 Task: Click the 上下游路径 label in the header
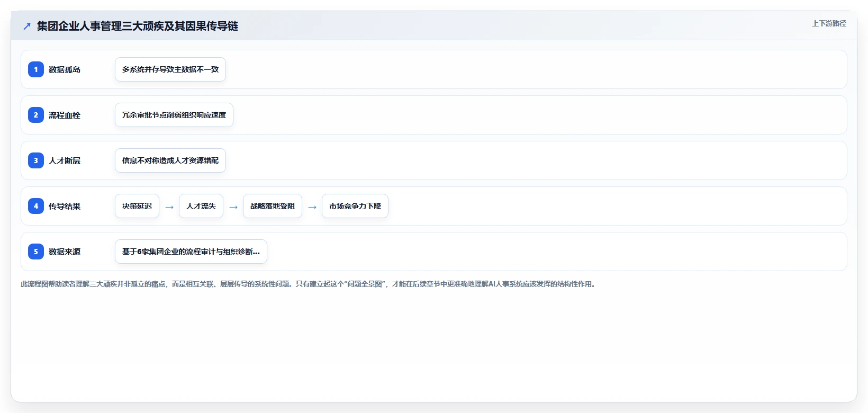pyautogui.click(x=829, y=23)
